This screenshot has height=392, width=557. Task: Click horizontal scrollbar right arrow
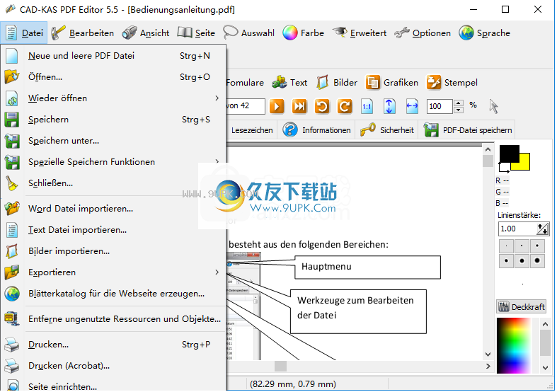(488, 366)
